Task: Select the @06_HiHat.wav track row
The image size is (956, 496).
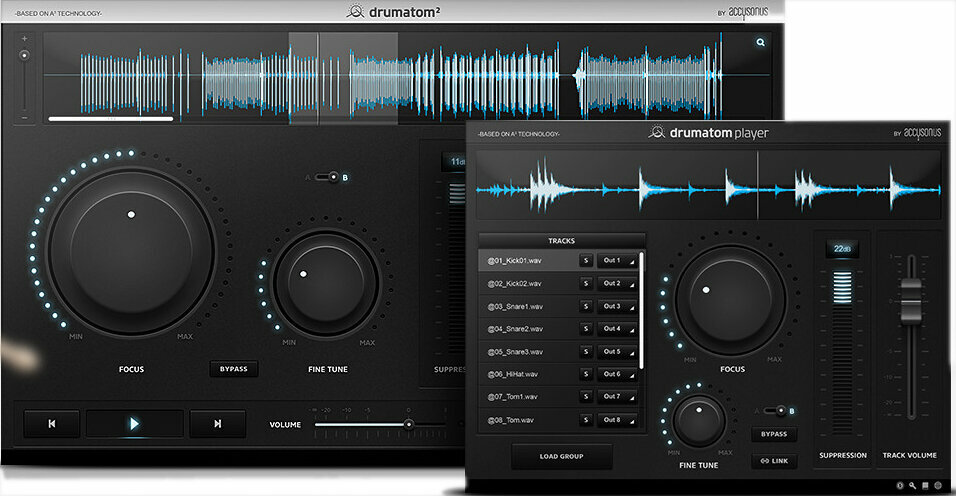Action: (x=558, y=374)
